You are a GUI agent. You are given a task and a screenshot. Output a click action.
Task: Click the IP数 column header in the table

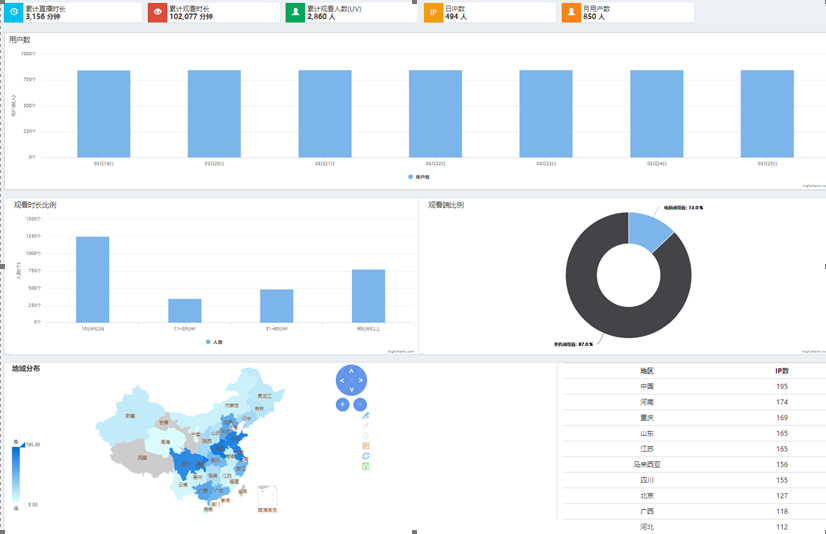[782, 371]
